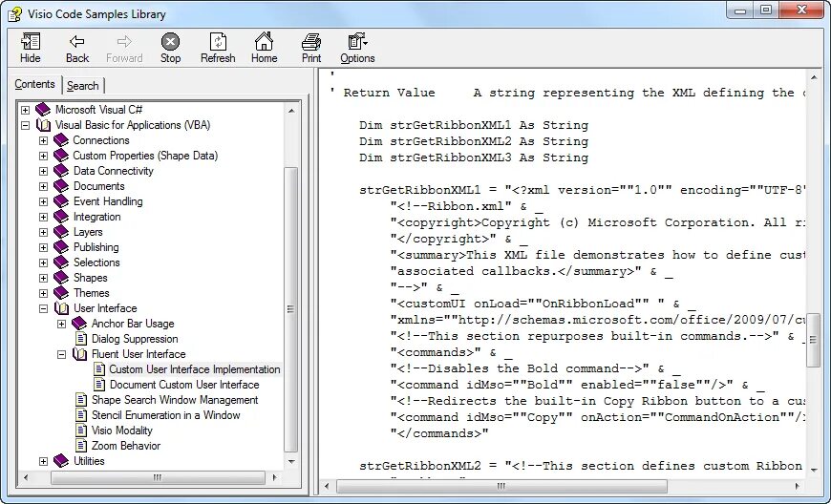831x504 pixels.
Task: Collapse the Visual Basic for Applications node
Action: click(x=25, y=125)
